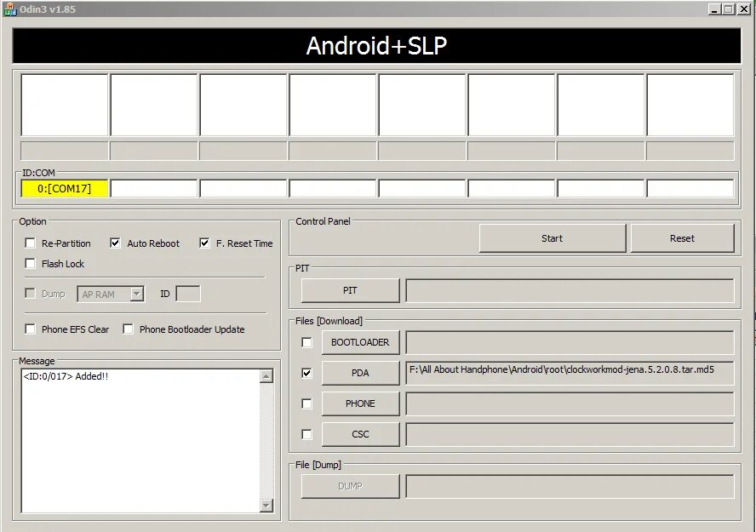Click the ID input field beside Dump
756x532 pixels.
point(188,294)
